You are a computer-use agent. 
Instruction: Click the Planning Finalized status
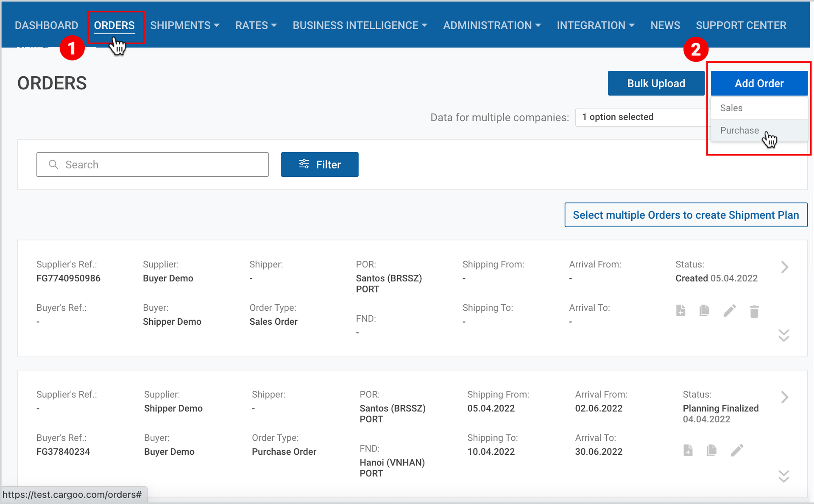coord(721,408)
